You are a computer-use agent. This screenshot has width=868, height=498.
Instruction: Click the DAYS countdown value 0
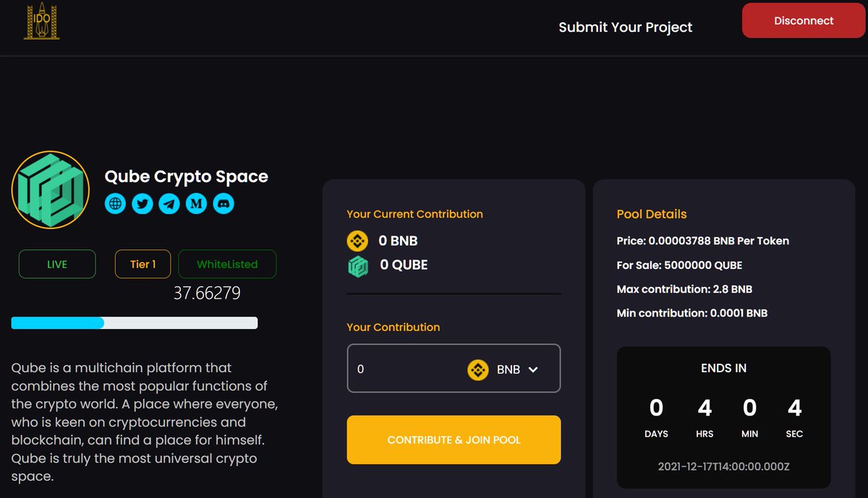point(656,408)
